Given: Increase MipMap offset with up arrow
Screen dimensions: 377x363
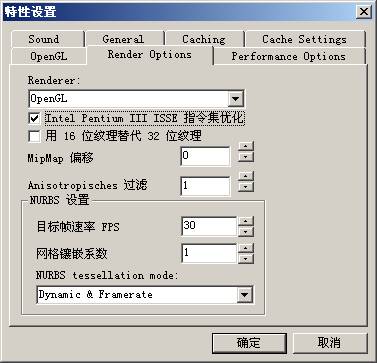Looking at the screenshot, I should coord(246,146).
